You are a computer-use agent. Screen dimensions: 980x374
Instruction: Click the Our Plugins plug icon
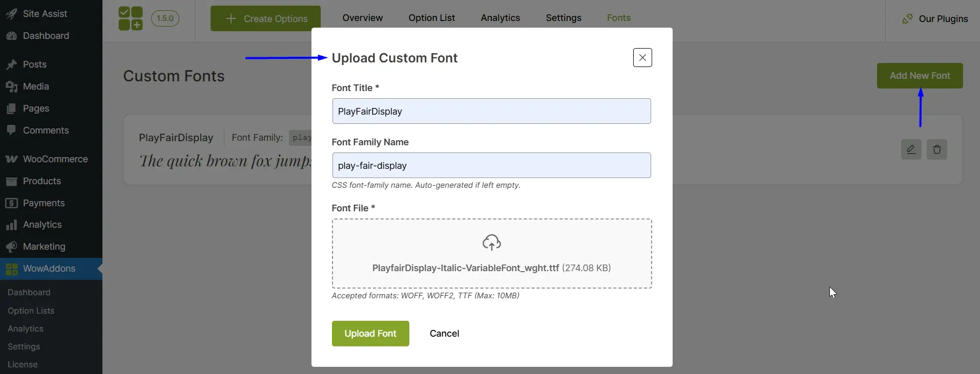[x=907, y=19]
